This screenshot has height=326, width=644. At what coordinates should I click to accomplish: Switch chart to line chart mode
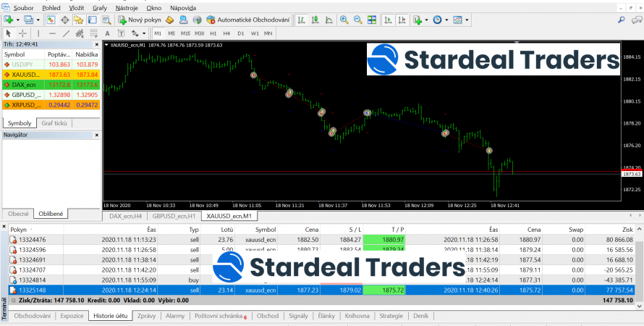click(x=329, y=20)
